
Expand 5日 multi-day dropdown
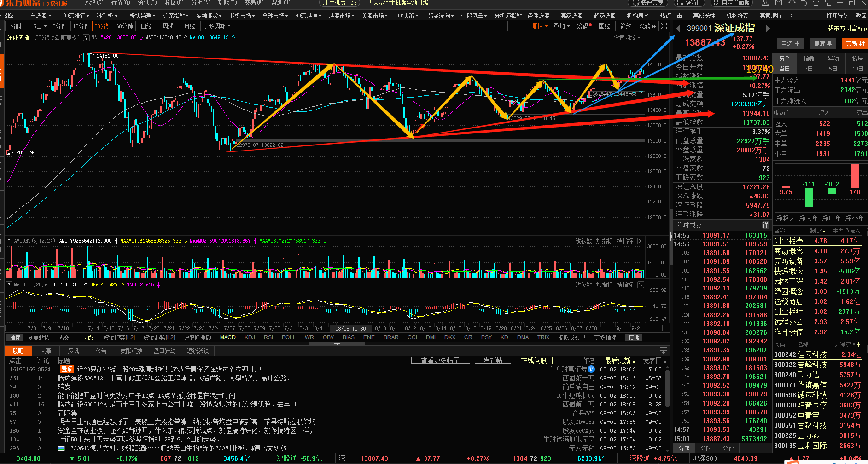pyautogui.click(x=39, y=26)
